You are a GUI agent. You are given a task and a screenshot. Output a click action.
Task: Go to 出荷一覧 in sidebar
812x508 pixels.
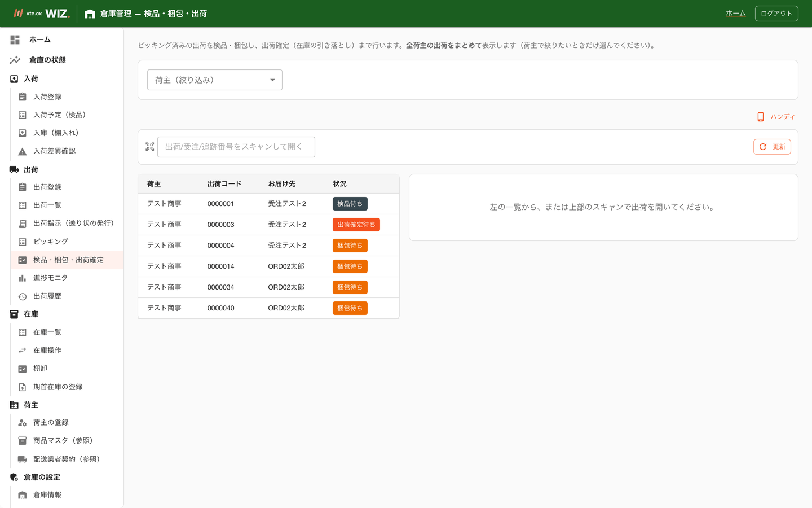tap(67, 205)
